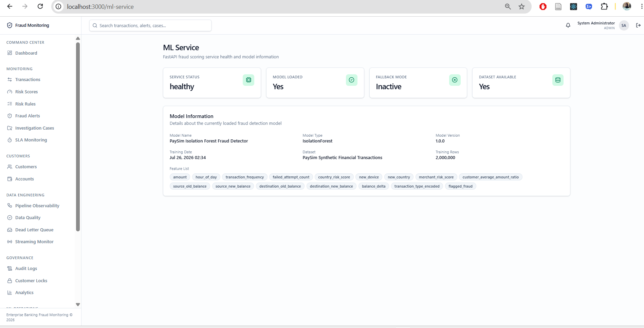Viewport: 644px width, 328px height.
Task: Click the blue chat extension icon
Action: [589, 6]
